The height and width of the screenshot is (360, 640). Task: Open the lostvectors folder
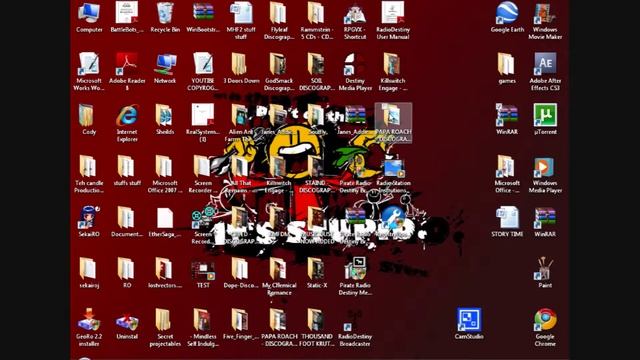coord(165,269)
